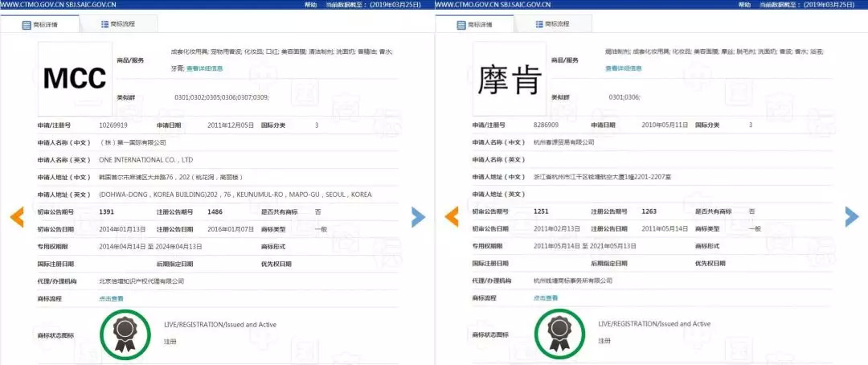Switch to 商标流程 tab on the MCC page
The width and height of the screenshot is (868, 365).
click(x=118, y=24)
